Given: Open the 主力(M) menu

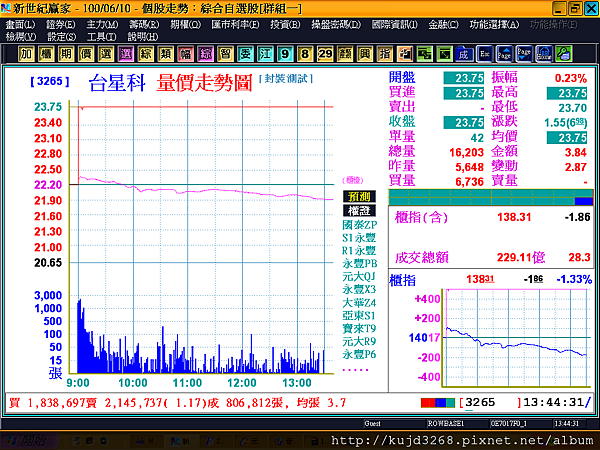Looking at the screenshot, I should point(102,25).
